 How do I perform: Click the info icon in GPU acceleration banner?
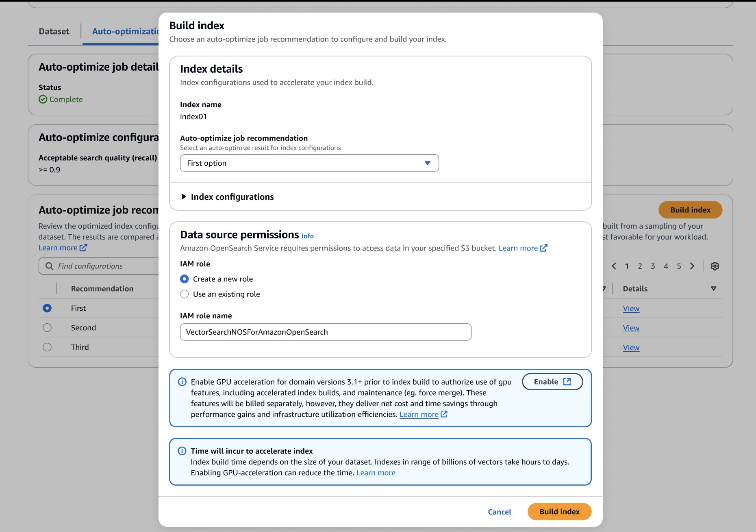(x=182, y=382)
